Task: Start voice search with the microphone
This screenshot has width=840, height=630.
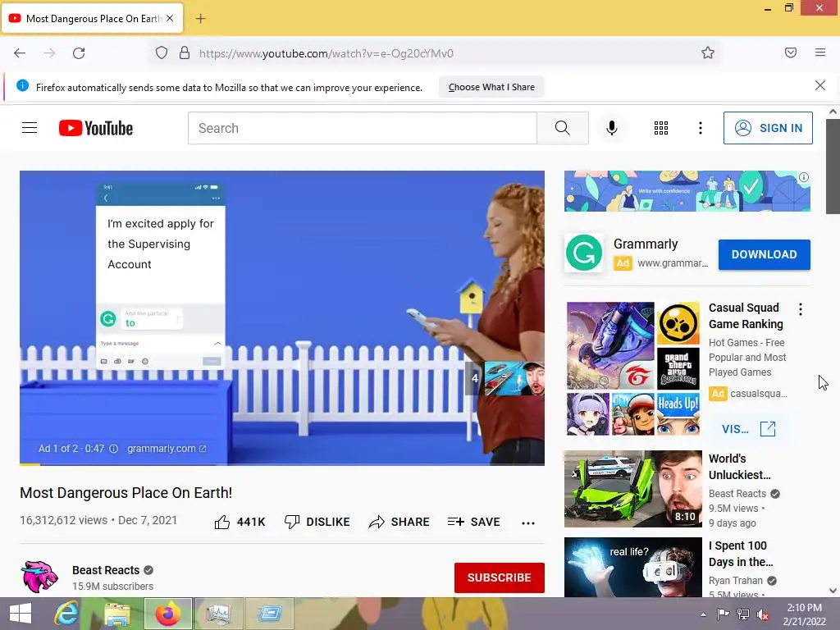Action: pos(612,128)
